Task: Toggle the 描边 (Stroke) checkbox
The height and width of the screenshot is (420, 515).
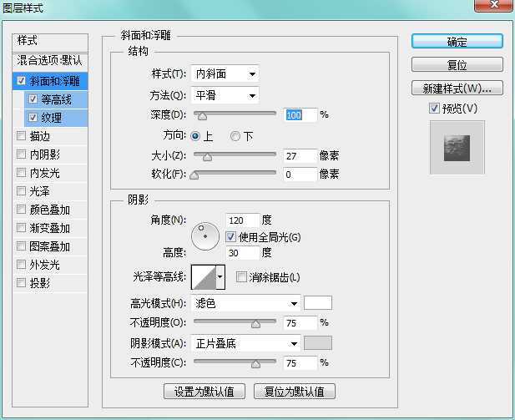Action: pos(21,136)
